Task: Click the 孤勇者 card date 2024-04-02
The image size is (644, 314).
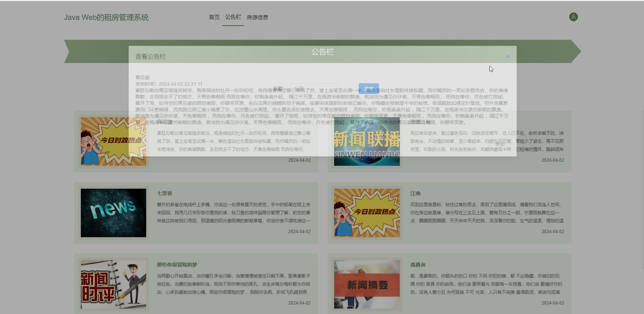Action: (553, 303)
